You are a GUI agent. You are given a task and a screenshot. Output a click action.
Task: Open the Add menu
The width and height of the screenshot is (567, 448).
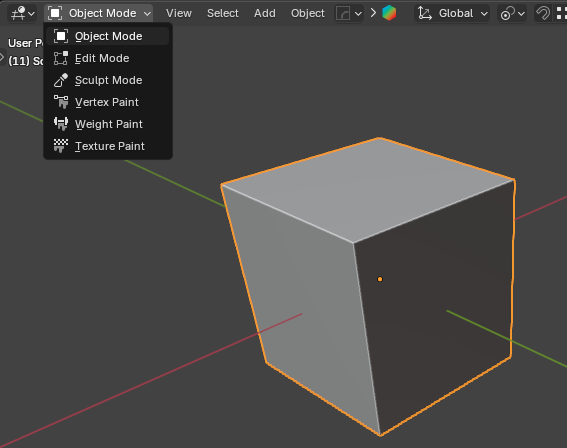pos(265,13)
